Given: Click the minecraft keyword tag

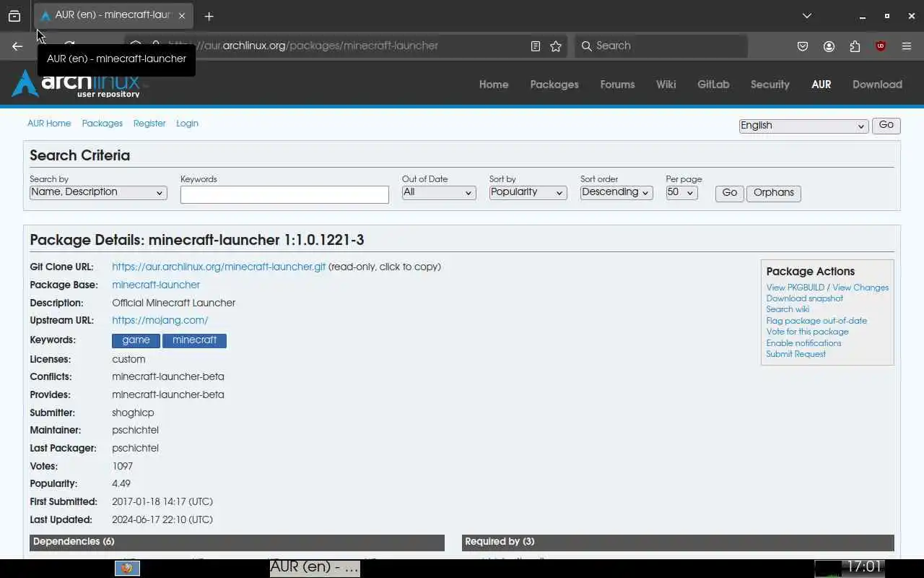Looking at the screenshot, I should coord(194,340).
